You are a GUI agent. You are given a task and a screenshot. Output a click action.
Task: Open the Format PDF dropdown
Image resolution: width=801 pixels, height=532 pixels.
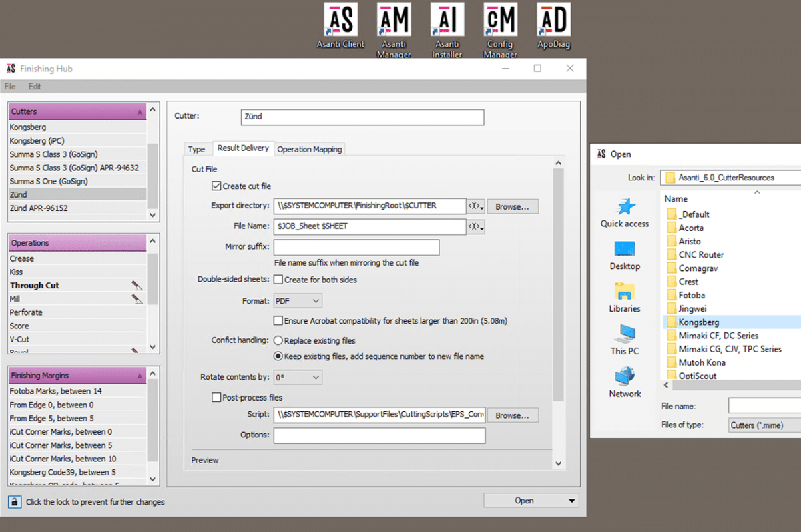[x=297, y=300]
